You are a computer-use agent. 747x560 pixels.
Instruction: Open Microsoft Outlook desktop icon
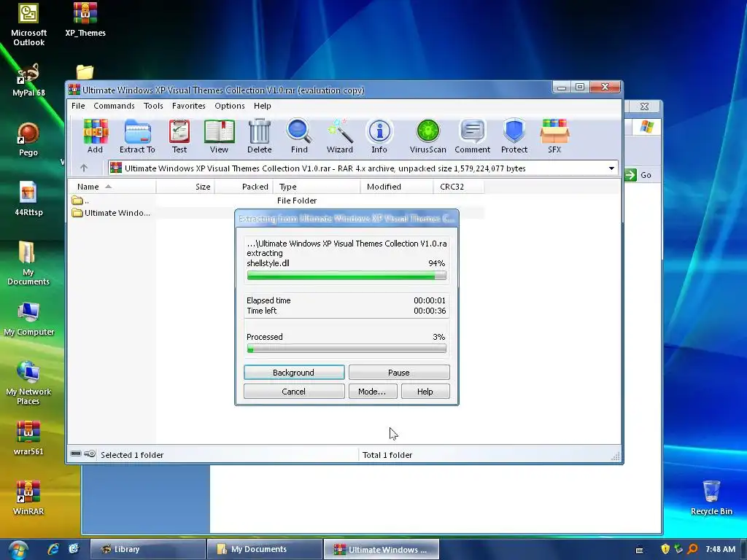tap(28, 25)
